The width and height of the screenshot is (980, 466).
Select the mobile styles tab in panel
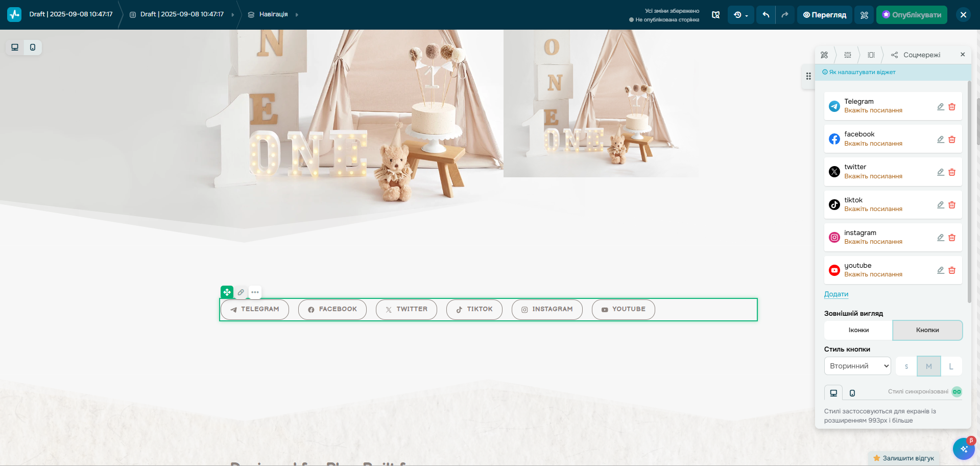coord(852,393)
